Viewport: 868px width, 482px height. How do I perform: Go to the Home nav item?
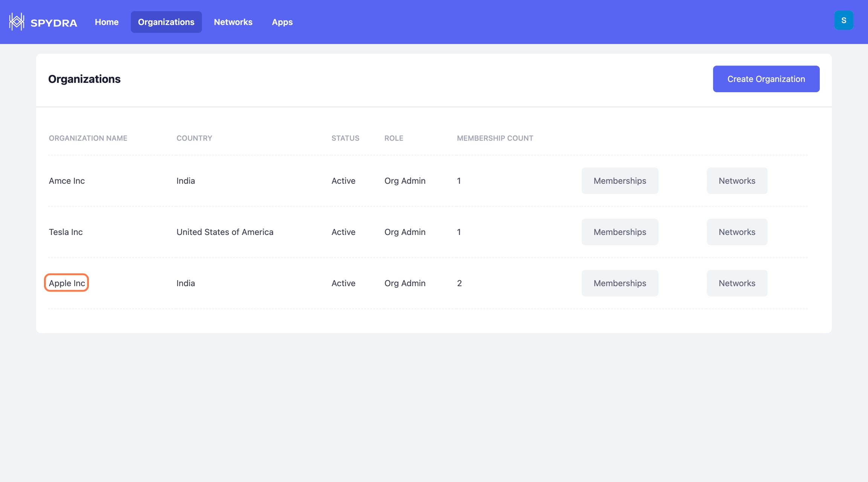tap(107, 22)
